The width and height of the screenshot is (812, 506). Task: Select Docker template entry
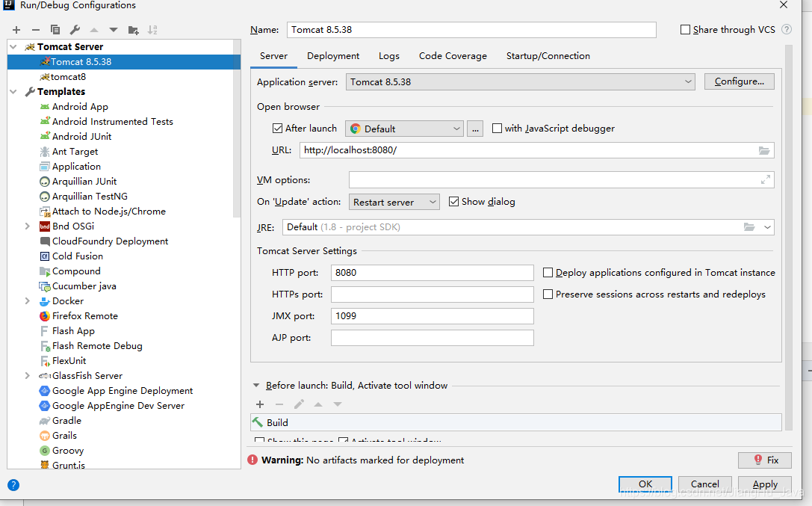click(x=68, y=301)
